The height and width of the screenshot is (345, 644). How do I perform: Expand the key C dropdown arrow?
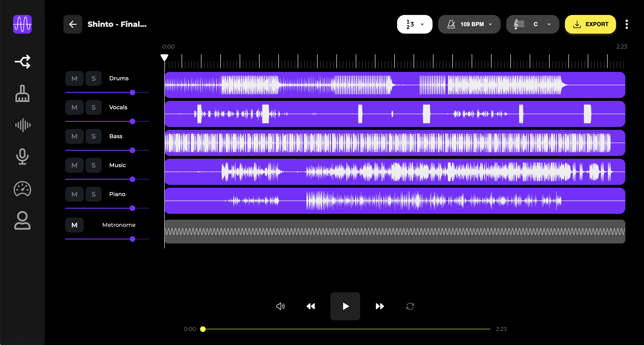(x=549, y=24)
